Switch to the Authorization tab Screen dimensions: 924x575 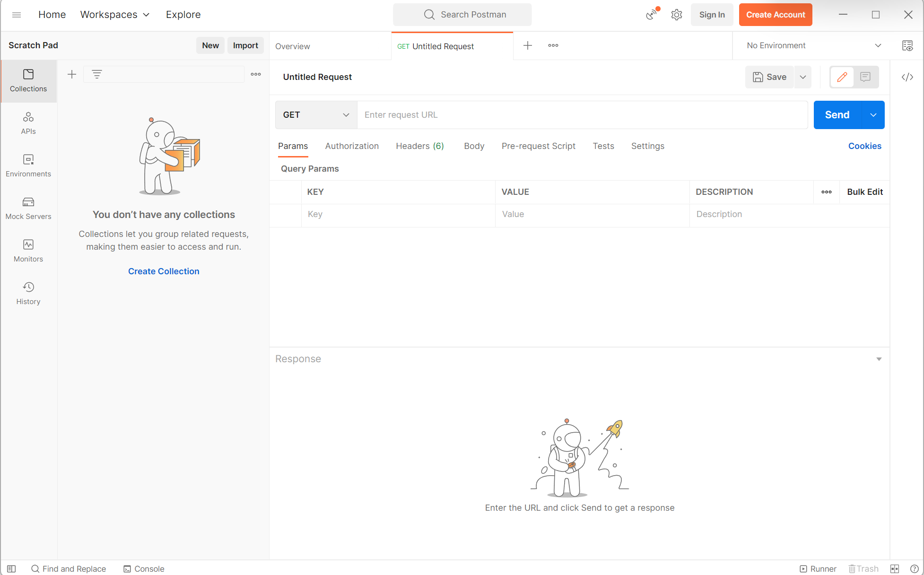click(352, 146)
